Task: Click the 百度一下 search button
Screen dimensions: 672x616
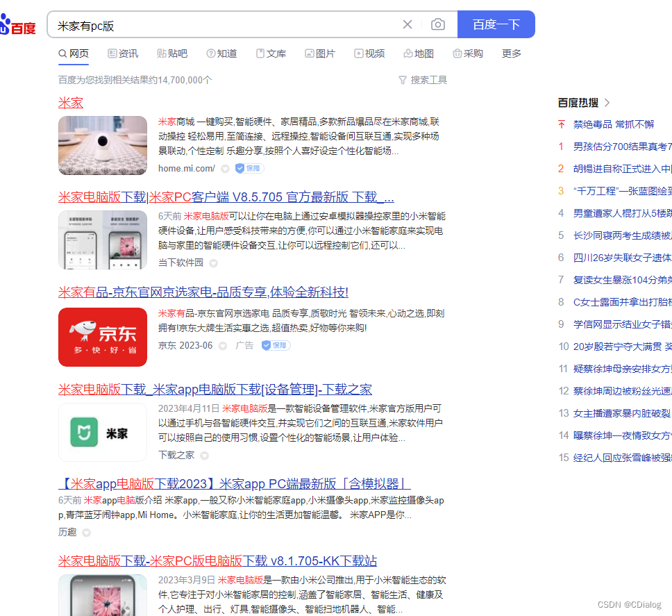Action: coord(496,24)
